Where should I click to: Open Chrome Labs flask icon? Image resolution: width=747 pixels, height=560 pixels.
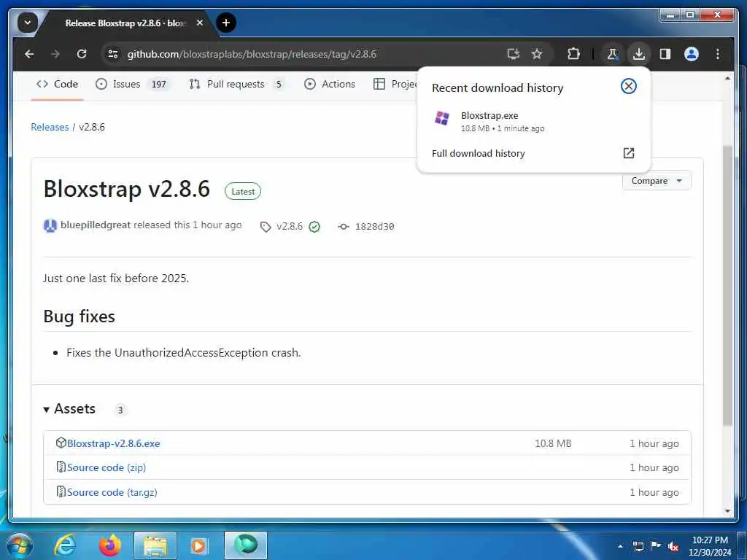(x=612, y=54)
